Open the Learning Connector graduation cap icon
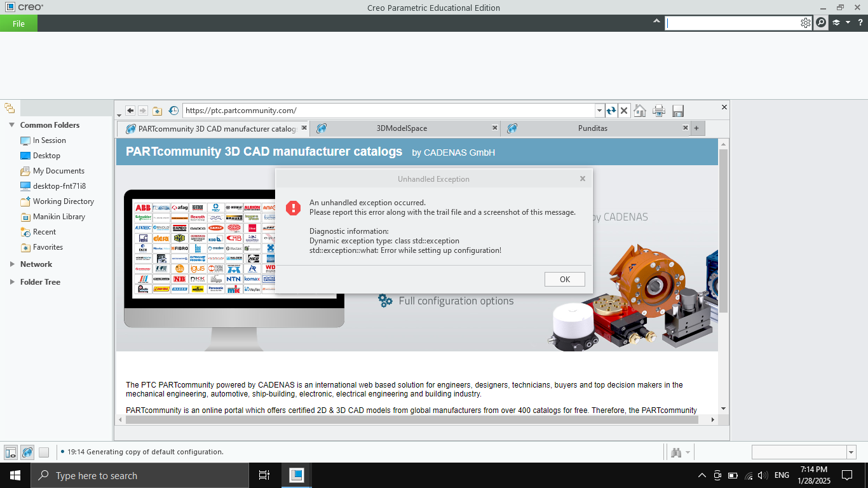The width and height of the screenshot is (868, 488). click(836, 22)
